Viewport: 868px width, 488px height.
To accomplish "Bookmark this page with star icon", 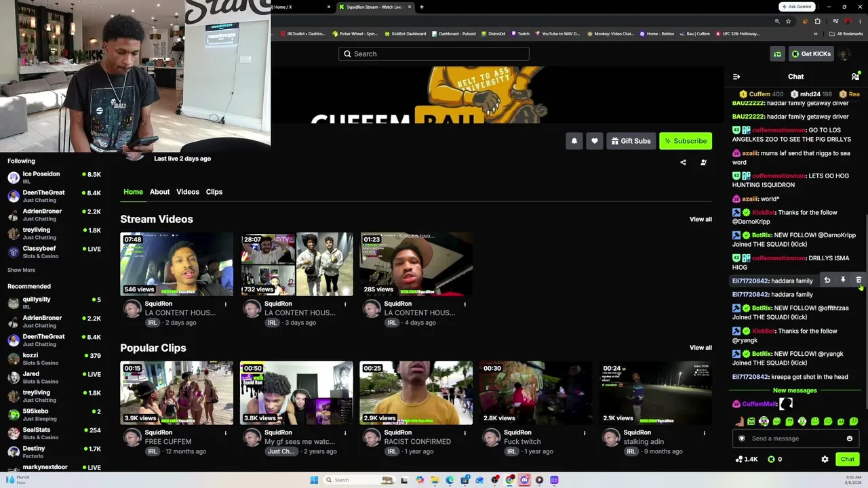I will point(788,21).
